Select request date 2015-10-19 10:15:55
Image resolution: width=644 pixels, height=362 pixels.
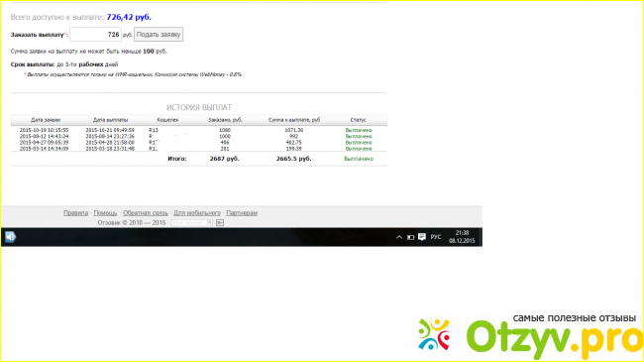click(44, 130)
